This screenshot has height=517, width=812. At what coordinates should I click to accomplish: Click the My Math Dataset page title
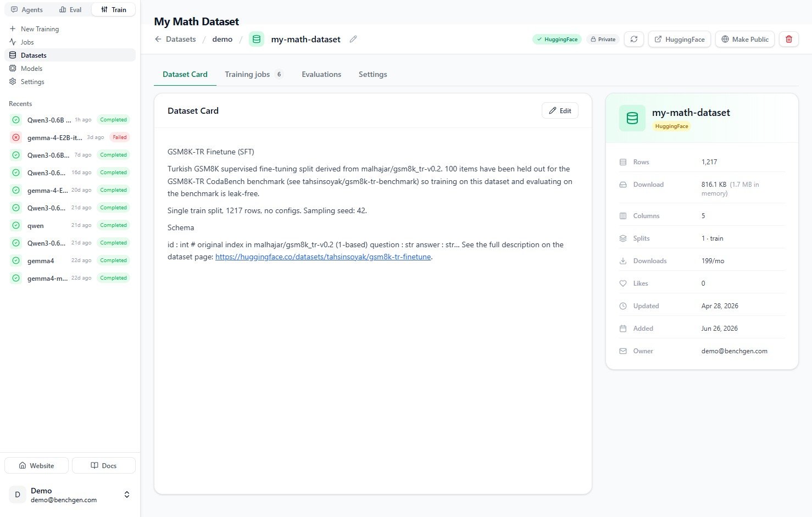point(197,21)
